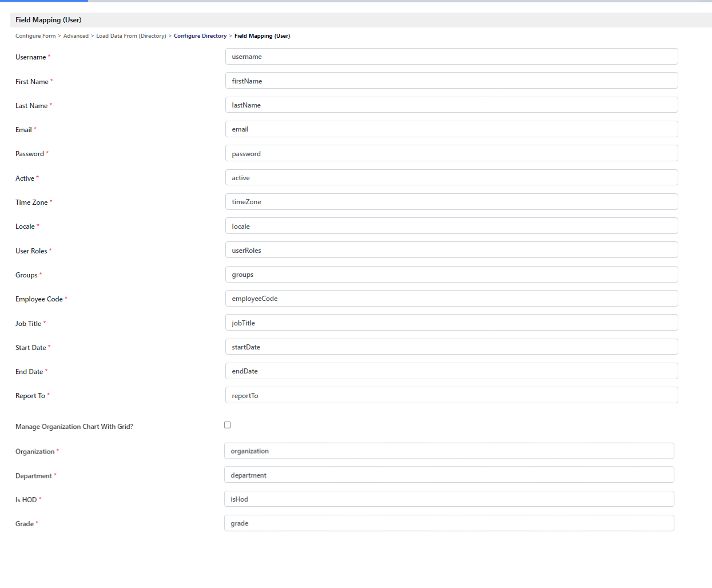Click into the Last Name field
712x588 pixels.
tap(452, 105)
